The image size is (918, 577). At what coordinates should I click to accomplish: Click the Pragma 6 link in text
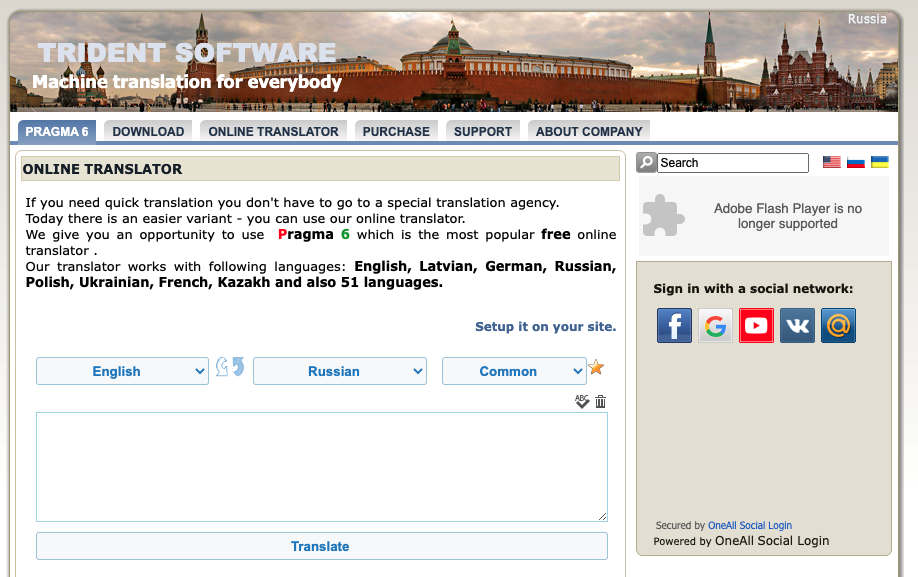313,235
